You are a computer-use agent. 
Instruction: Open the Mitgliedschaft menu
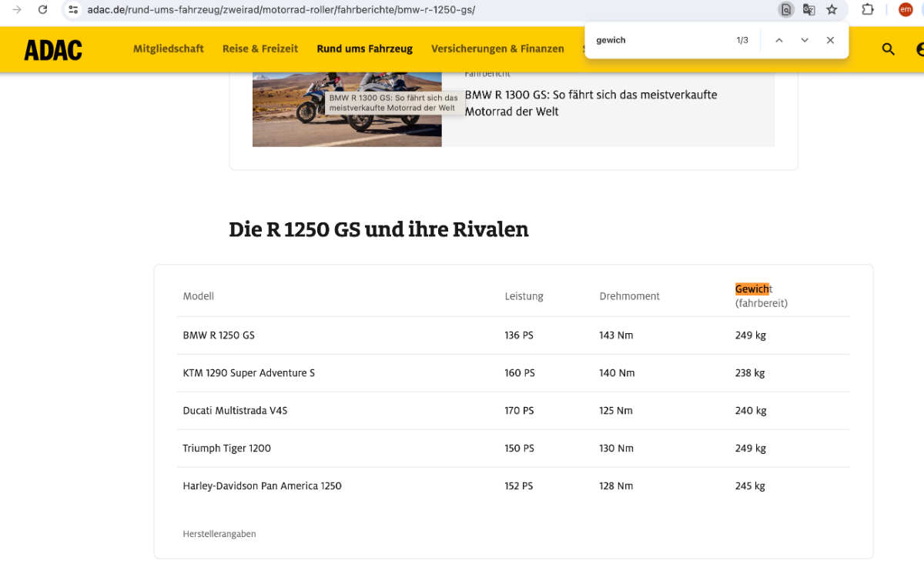coord(168,48)
